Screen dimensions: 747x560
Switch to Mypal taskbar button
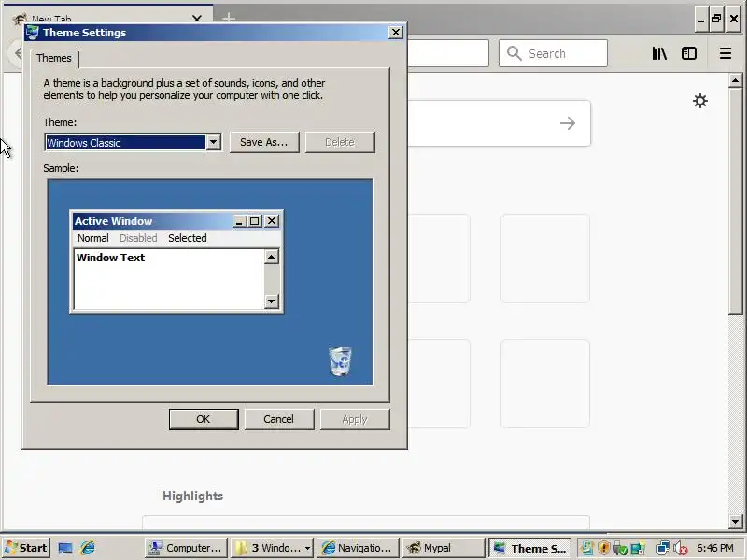443,548
